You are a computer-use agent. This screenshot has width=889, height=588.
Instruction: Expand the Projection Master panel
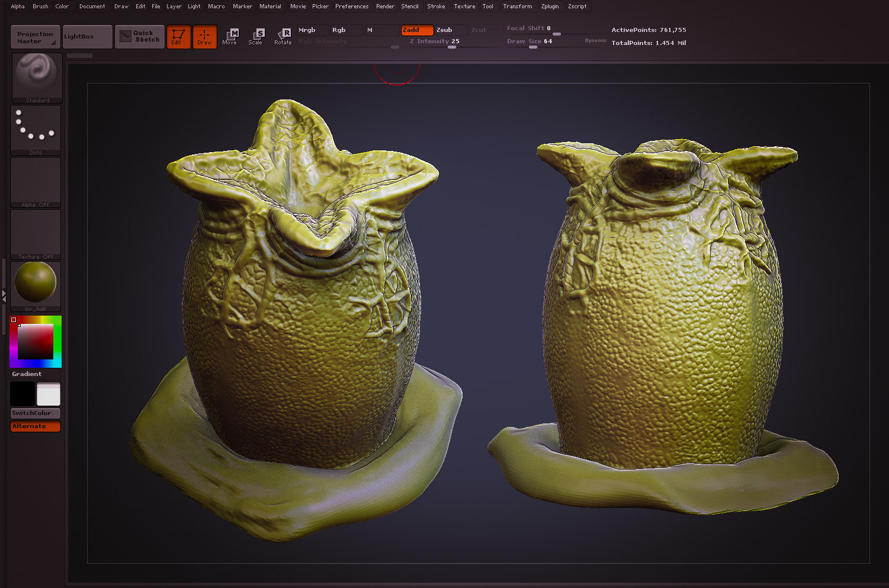tap(35, 36)
